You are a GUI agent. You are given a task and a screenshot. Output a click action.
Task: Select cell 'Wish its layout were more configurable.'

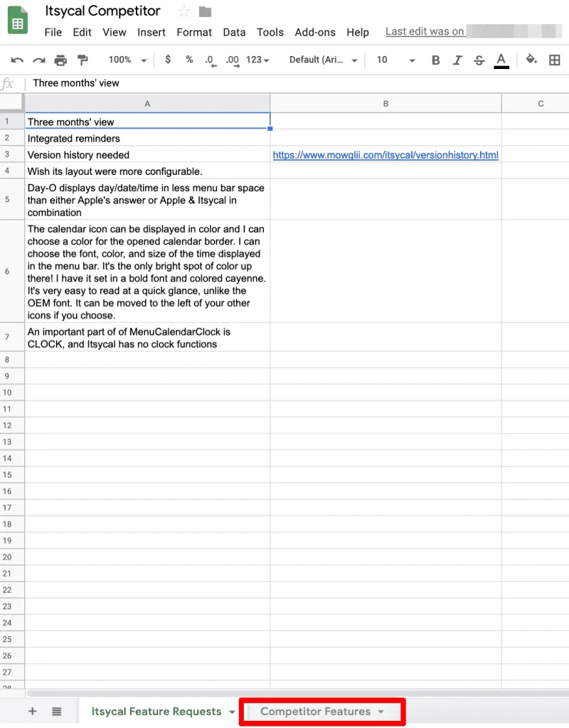point(147,171)
